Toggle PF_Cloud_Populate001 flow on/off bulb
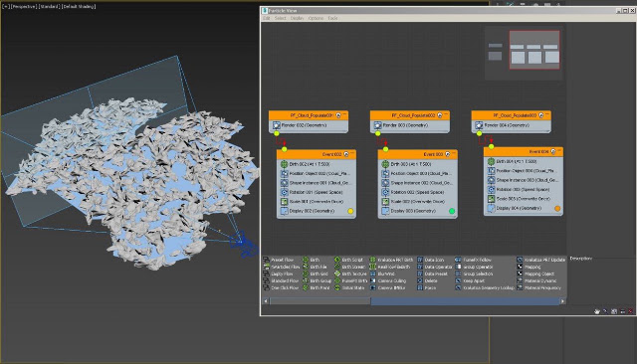 click(x=338, y=115)
